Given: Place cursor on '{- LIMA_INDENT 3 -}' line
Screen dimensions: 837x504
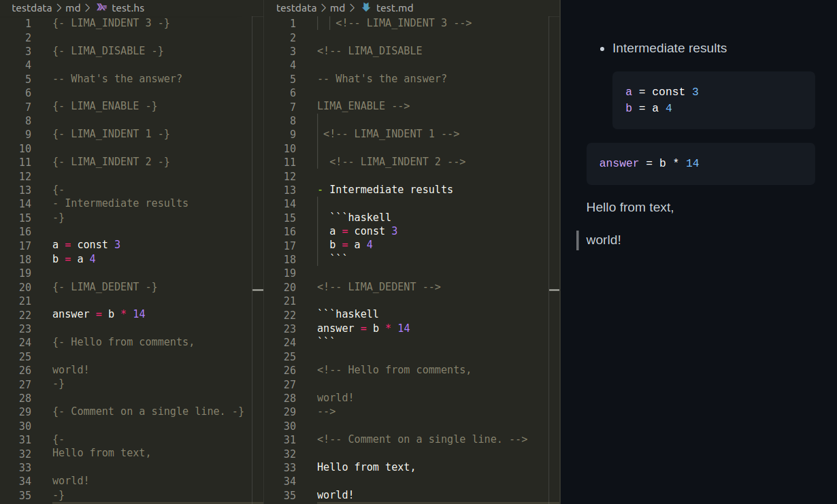Looking at the screenshot, I should tap(111, 23).
